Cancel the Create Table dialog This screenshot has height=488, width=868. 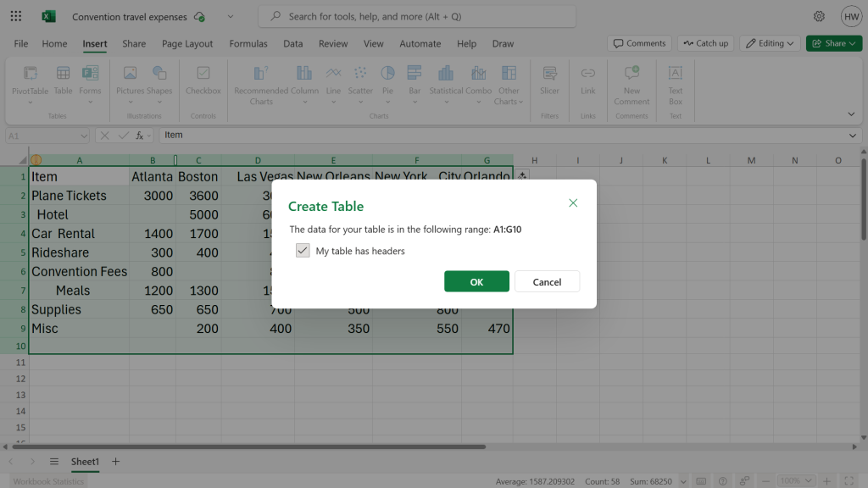click(547, 280)
